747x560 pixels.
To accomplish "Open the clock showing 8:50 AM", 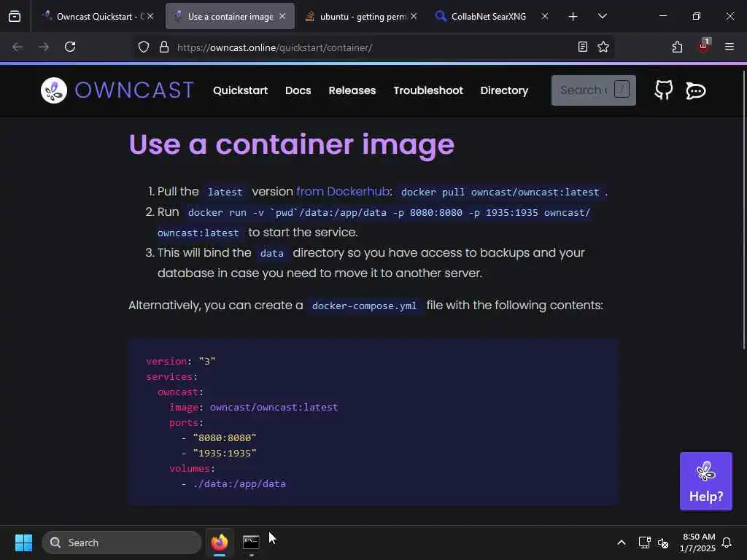I will [x=698, y=542].
